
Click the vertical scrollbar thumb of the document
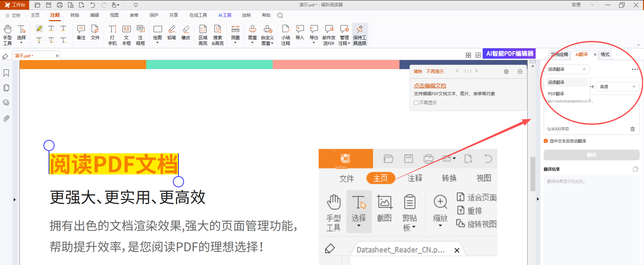533,174
